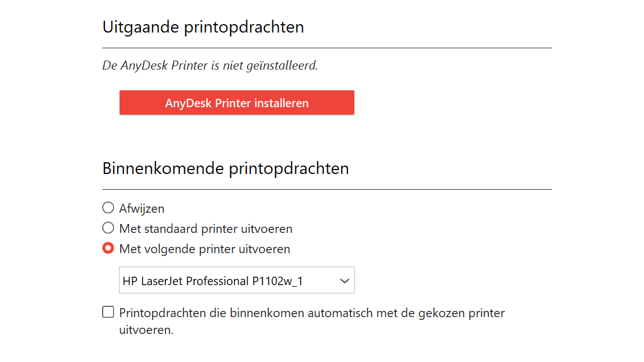Select the Afwijzen radio button
Viewport: 644px width, 362px height.
108,208
